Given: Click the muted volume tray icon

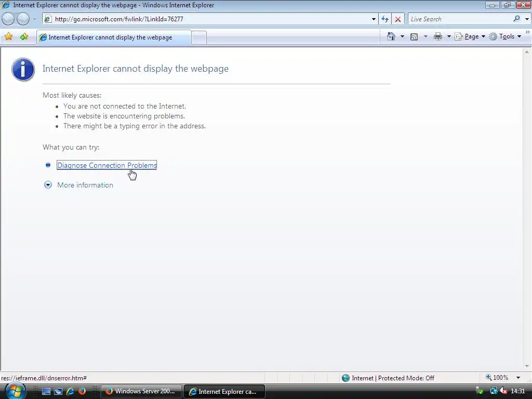Looking at the screenshot, I should [503, 392].
